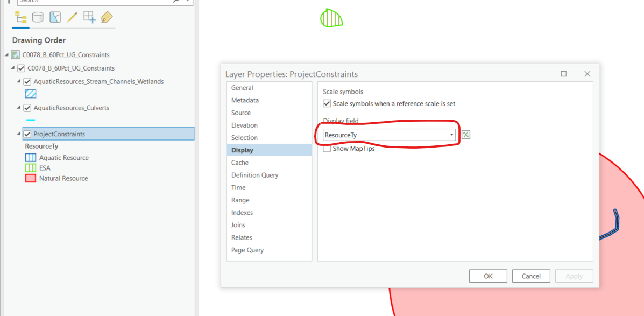Click the search magnifier icon
This screenshot has height=316, width=644.
(176, 1)
